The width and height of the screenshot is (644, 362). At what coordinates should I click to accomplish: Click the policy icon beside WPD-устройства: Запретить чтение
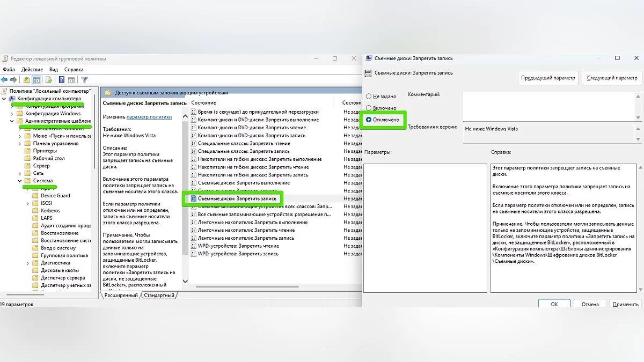pos(193,246)
